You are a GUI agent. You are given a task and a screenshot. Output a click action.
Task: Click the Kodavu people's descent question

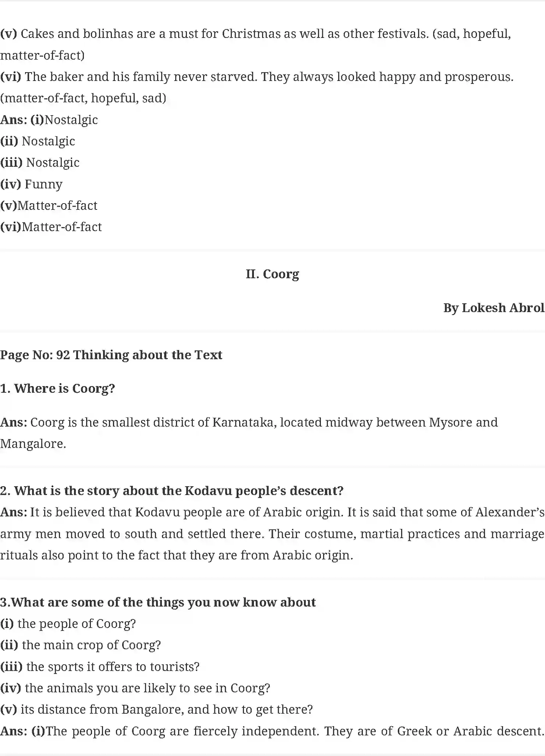[172, 491]
